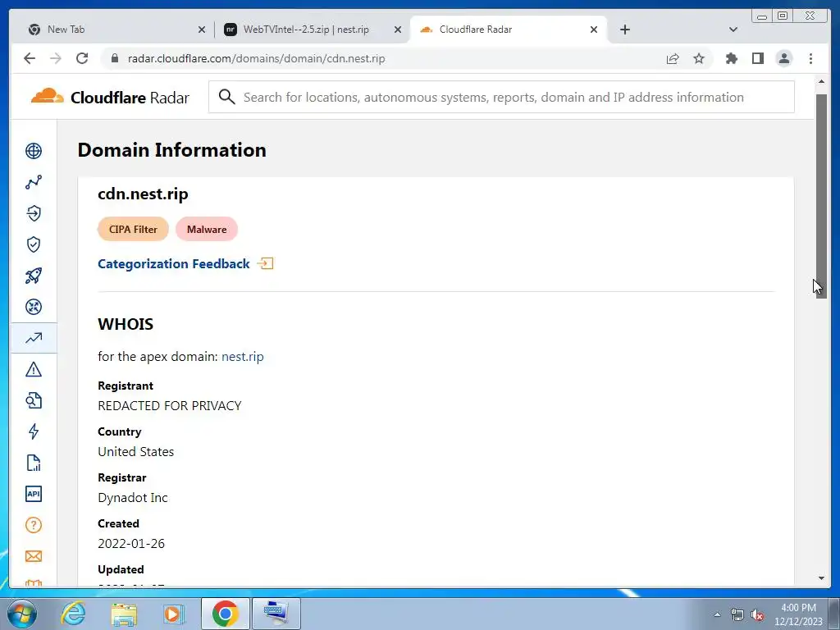The width and height of the screenshot is (840, 630).
Task: Click the network tray icon
Action: pos(737,615)
